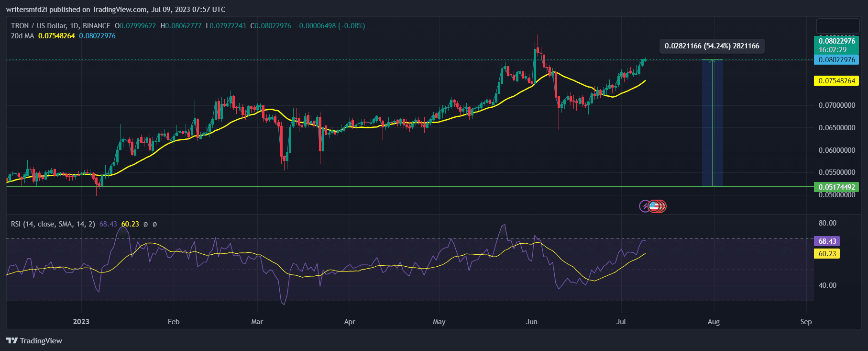
Task: Click the yellow 60.23 RSI axis label
Action: 827,254
